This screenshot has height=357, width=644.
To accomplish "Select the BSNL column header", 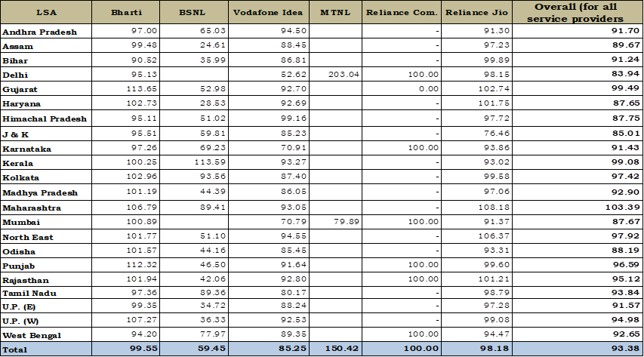I will click(193, 13).
